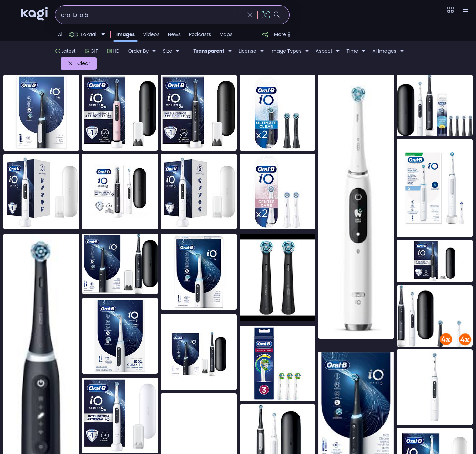Click More in the navigation bar
This screenshot has width=476, height=454.
(x=280, y=34)
